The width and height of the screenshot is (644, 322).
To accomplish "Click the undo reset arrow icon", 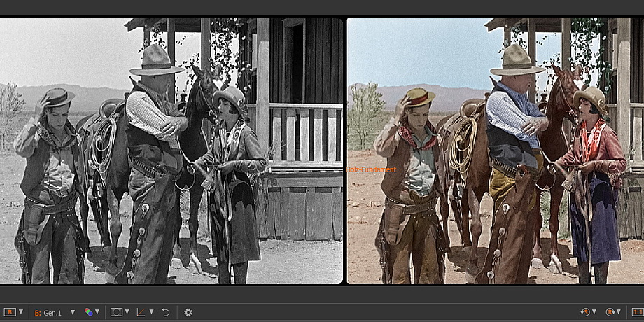I will pos(166,312).
